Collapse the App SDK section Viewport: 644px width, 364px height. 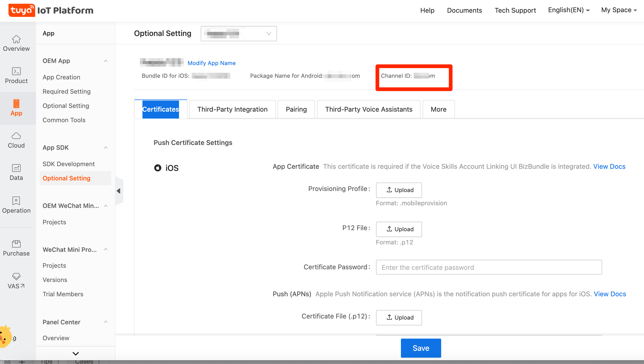tap(106, 147)
